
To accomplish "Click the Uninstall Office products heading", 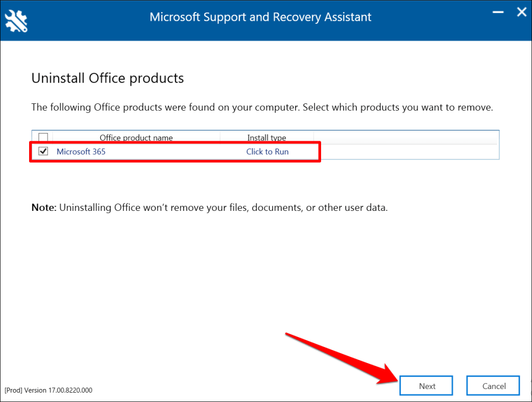I will coord(108,78).
